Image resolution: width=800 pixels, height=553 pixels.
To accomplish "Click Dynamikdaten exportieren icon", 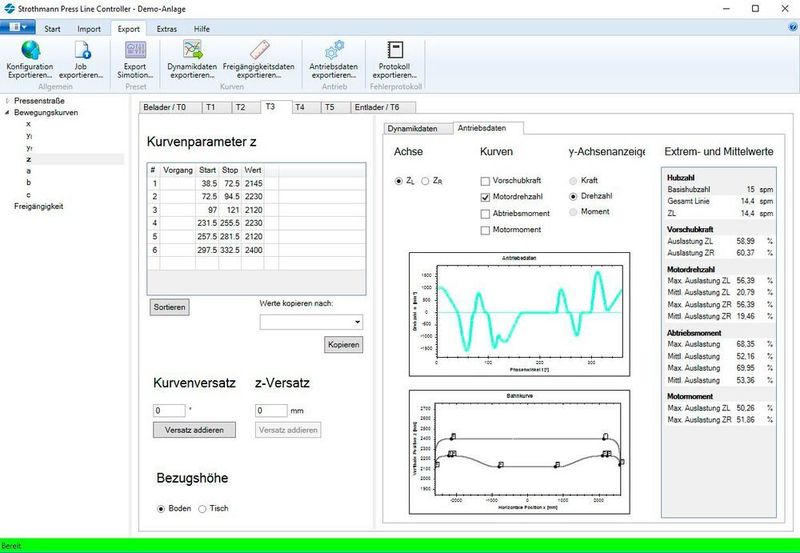I will click(x=191, y=50).
